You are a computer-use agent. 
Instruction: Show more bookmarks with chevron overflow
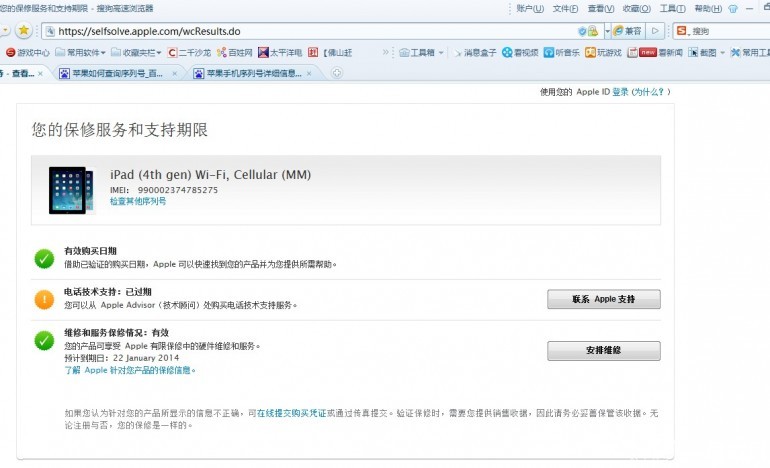point(385,52)
